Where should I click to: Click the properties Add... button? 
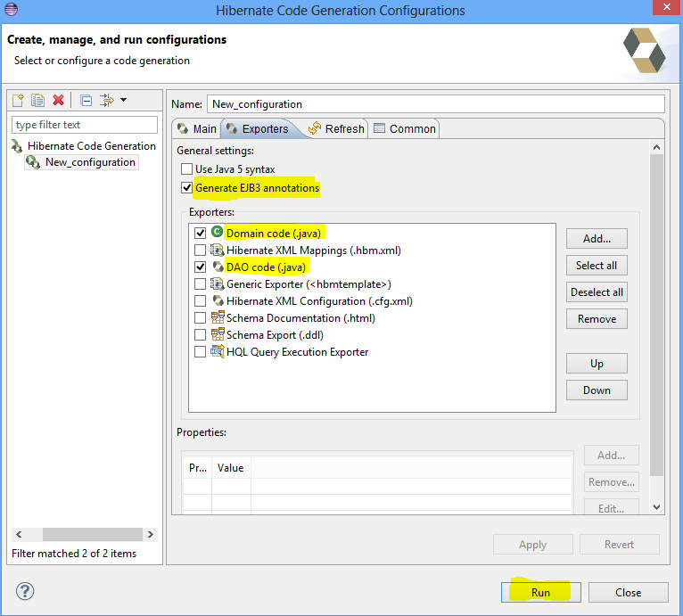pyautogui.click(x=611, y=456)
